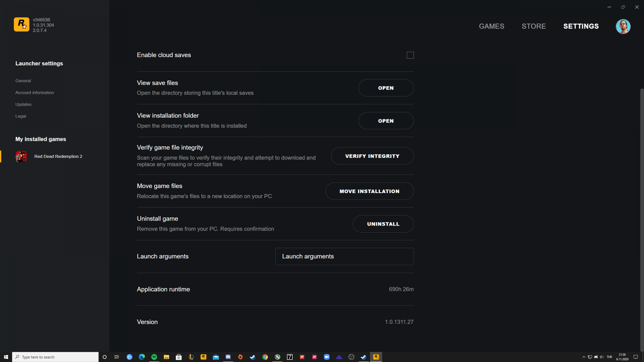Show hidden system tray icons
Screen dimensions: 644x362
coord(584,357)
